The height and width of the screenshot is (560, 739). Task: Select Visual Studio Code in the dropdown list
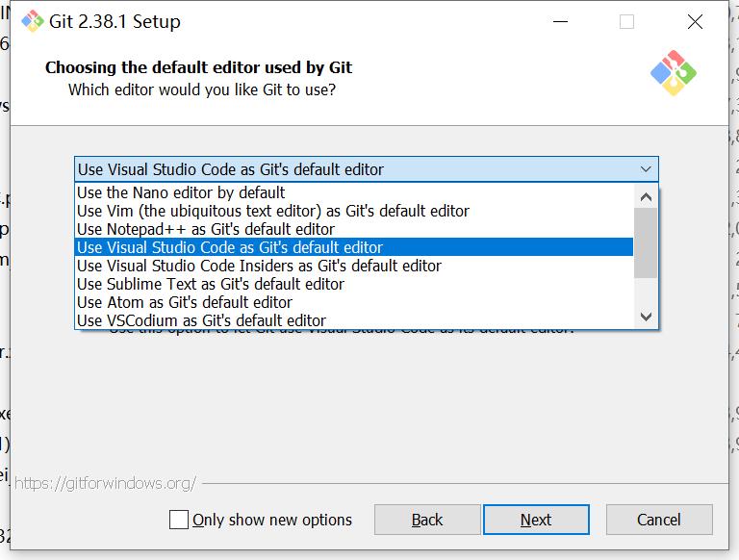353,247
